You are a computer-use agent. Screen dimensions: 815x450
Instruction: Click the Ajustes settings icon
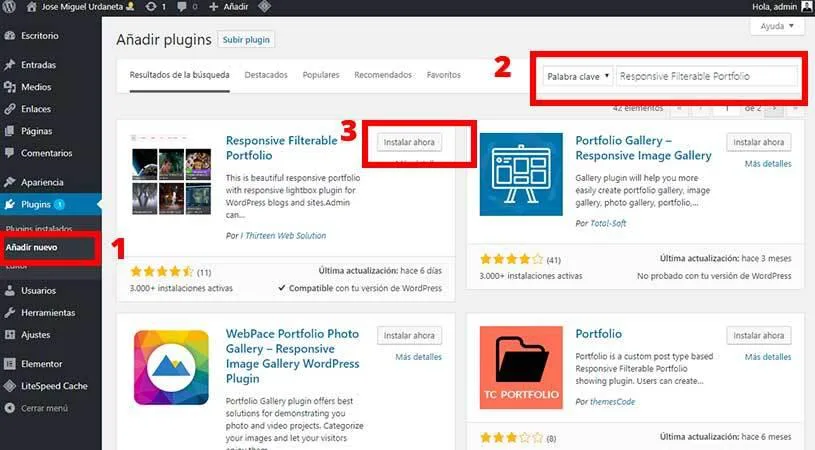click(x=9, y=335)
